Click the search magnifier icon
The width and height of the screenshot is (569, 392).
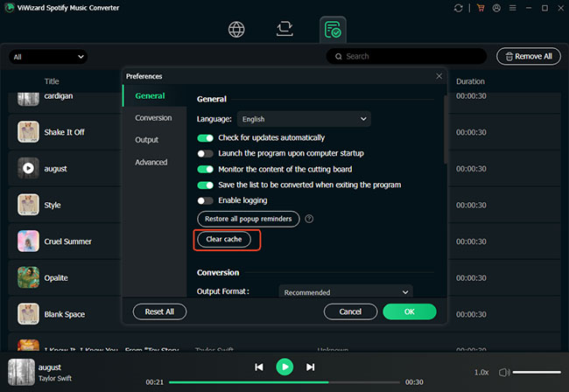338,57
